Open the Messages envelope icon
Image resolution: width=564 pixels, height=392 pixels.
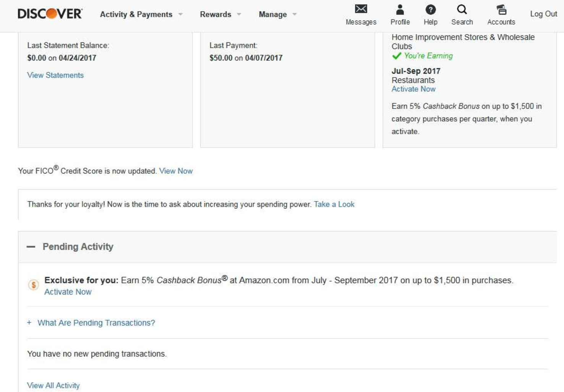pos(361,9)
